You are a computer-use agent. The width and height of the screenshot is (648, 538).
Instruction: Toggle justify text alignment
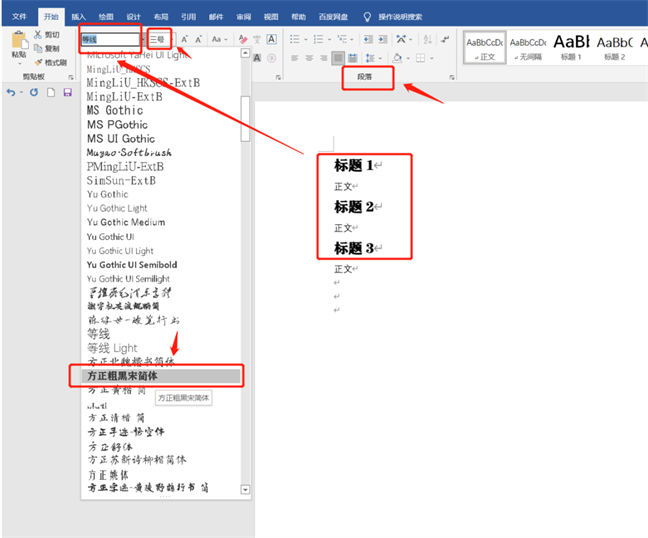click(339, 58)
